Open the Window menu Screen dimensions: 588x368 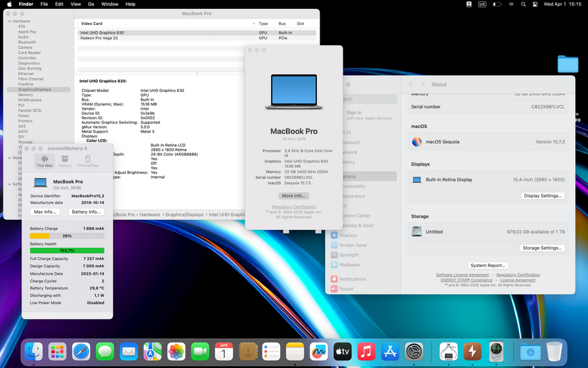coord(110,4)
